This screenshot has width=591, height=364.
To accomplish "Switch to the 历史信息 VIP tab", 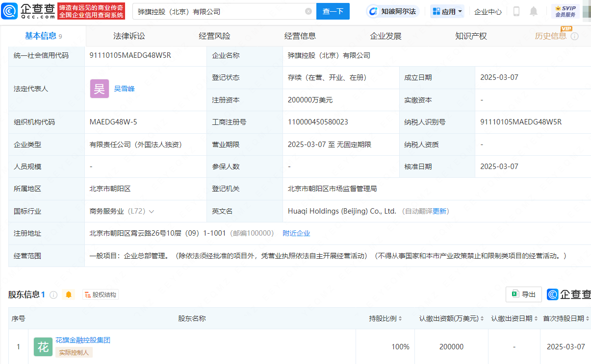I will pyautogui.click(x=550, y=36).
